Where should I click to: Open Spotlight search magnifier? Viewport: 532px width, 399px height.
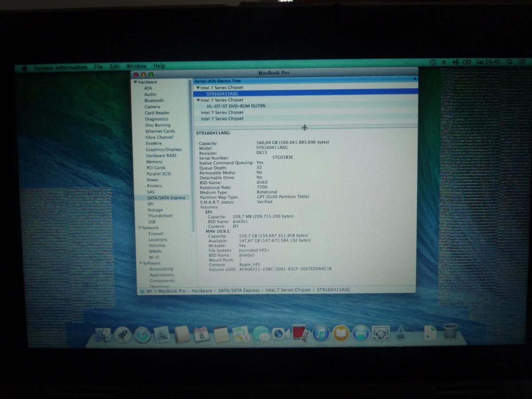pyautogui.click(x=510, y=62)
